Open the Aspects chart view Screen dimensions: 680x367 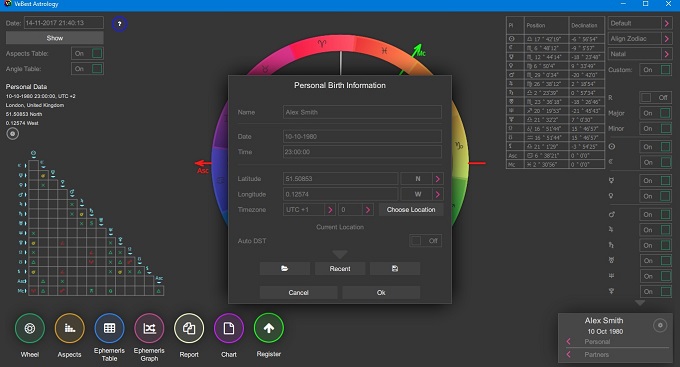point(69,328)
